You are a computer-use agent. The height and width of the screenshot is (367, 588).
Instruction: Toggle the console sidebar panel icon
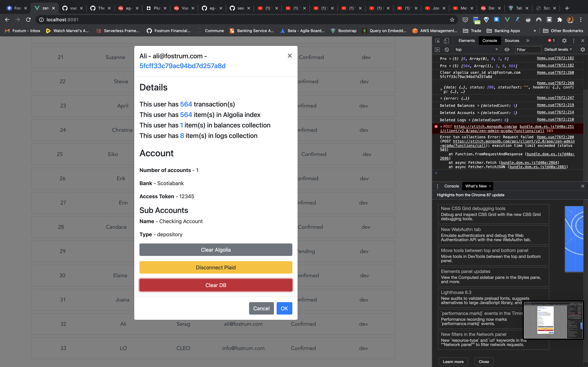[x=437, y=49]
